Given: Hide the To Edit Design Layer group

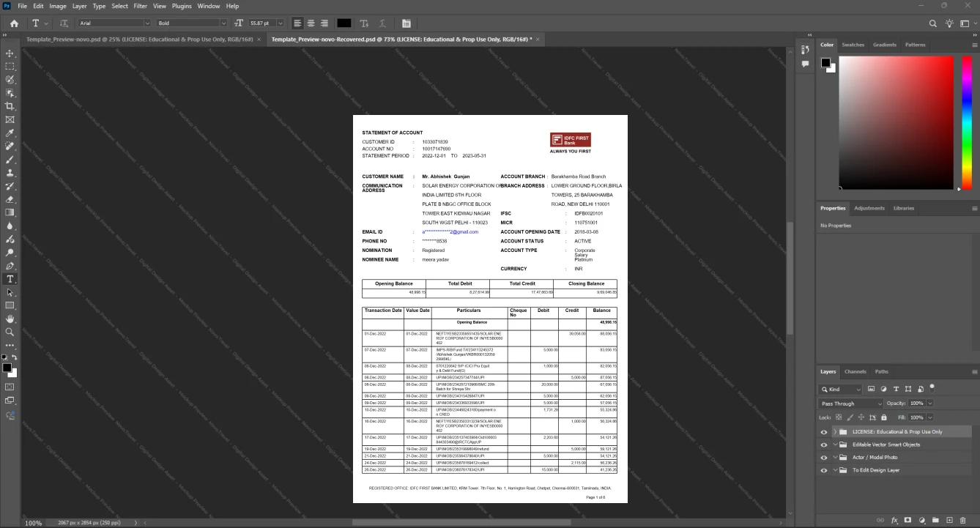Looking at the screenshot, I should [824, 470].
